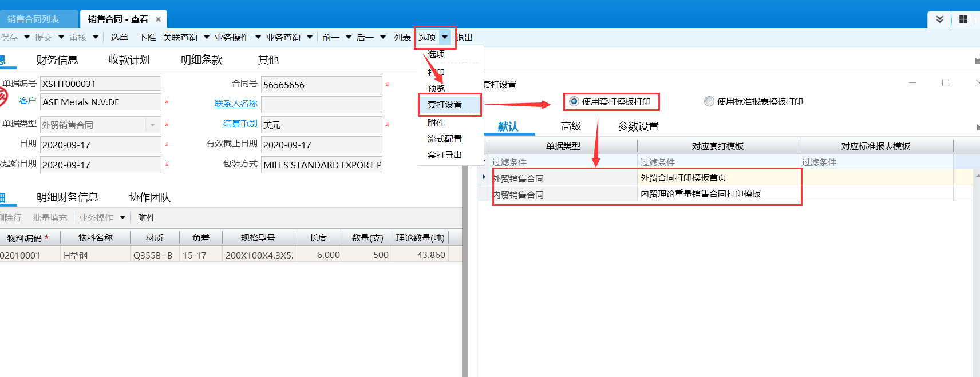Viewport: 980px width, 377px height.
Task: Switch to the 销售合同列表 tab
Action: pos(33,19)
